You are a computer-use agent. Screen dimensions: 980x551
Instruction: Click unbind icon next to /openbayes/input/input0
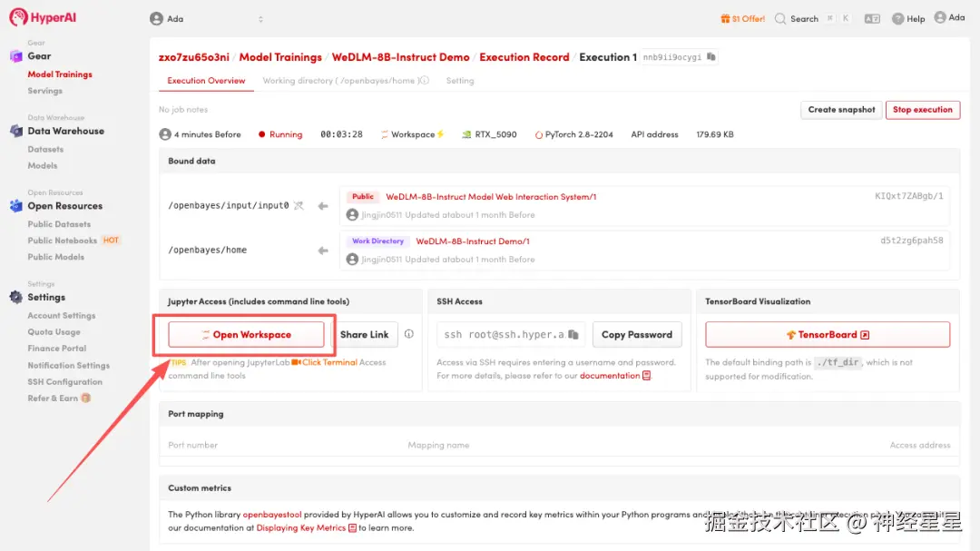(299, 206)
